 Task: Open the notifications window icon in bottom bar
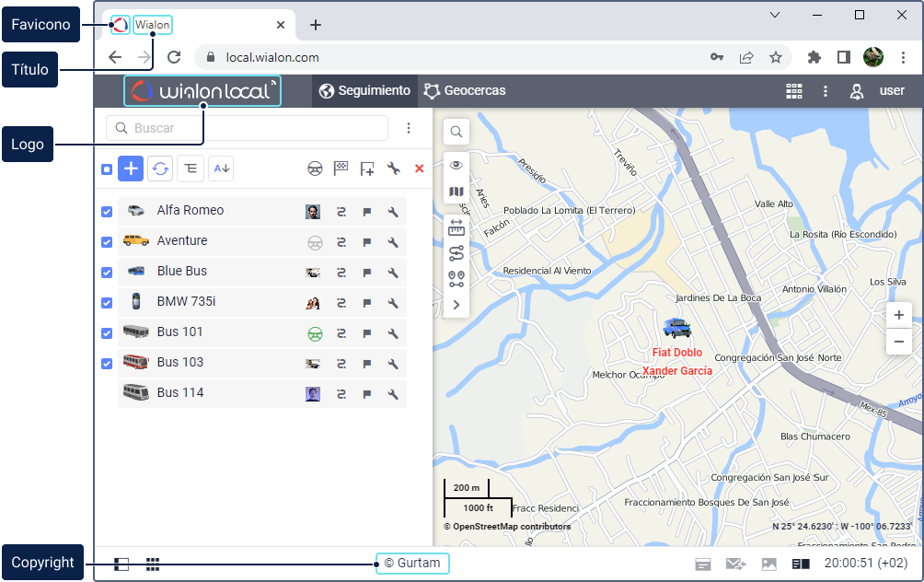tap(702, 565)
